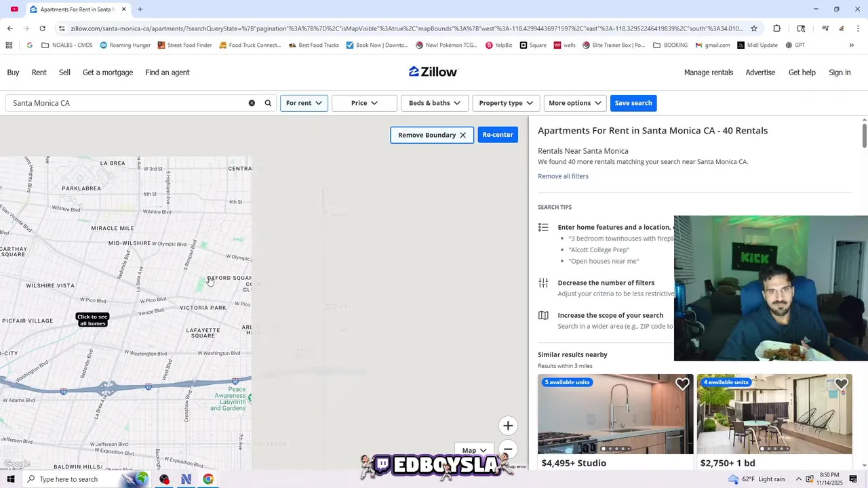The image size is (868, 488).
Task: Open the Rent menu
Action: tap(39, 73)
